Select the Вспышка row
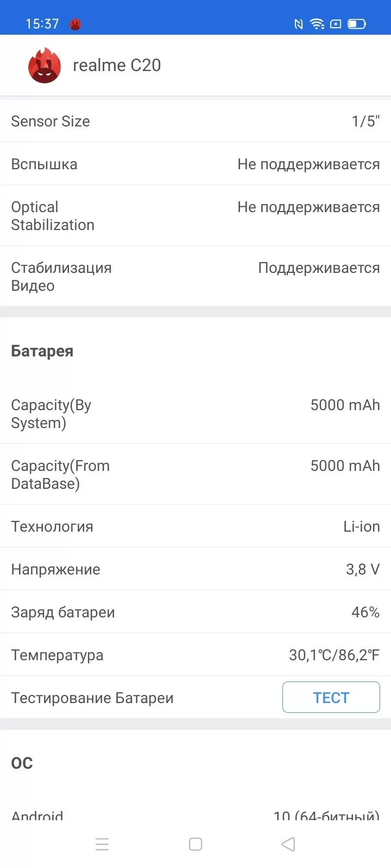The image size is (391, 868). (195, 164)
